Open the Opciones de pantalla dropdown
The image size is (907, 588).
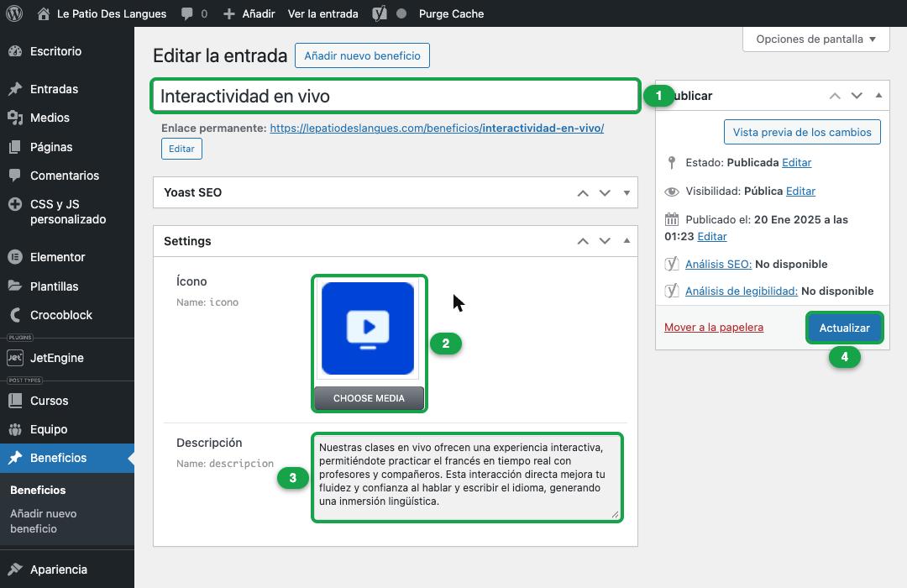click(815, 39)
